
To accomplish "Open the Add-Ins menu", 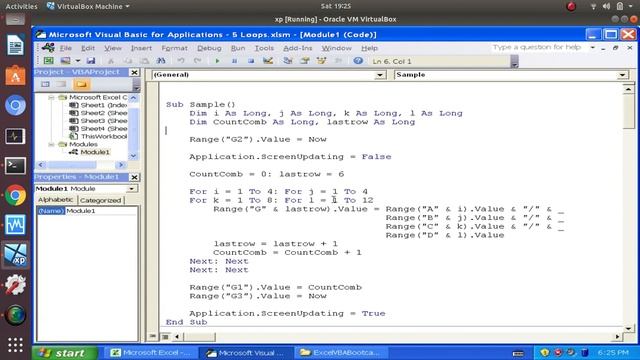I will click(298, 48).
